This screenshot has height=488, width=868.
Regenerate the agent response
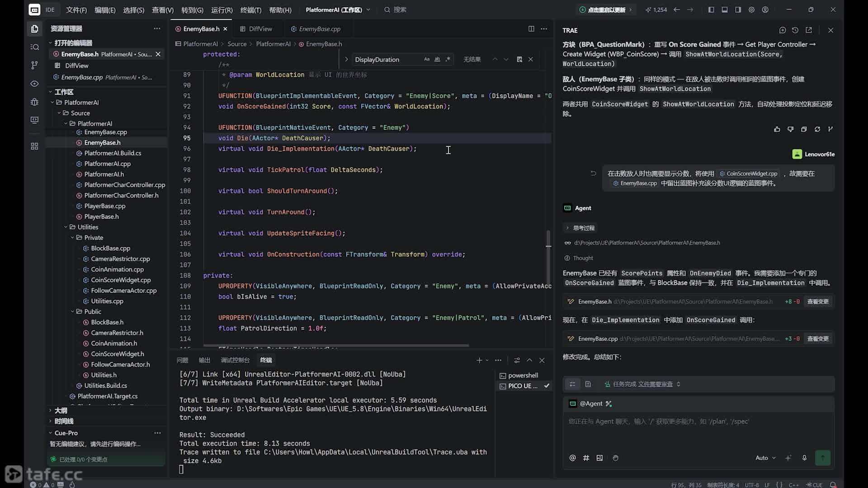(x=817, y=129)
